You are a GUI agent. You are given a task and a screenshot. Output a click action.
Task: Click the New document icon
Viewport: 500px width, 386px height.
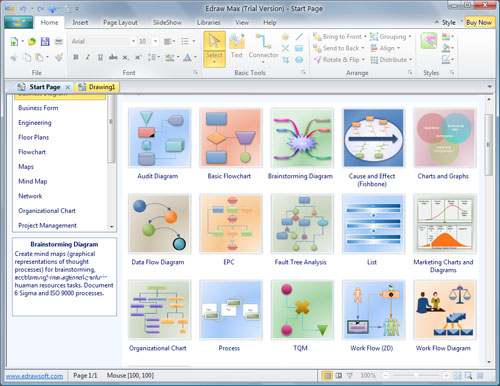click(14, 42)
